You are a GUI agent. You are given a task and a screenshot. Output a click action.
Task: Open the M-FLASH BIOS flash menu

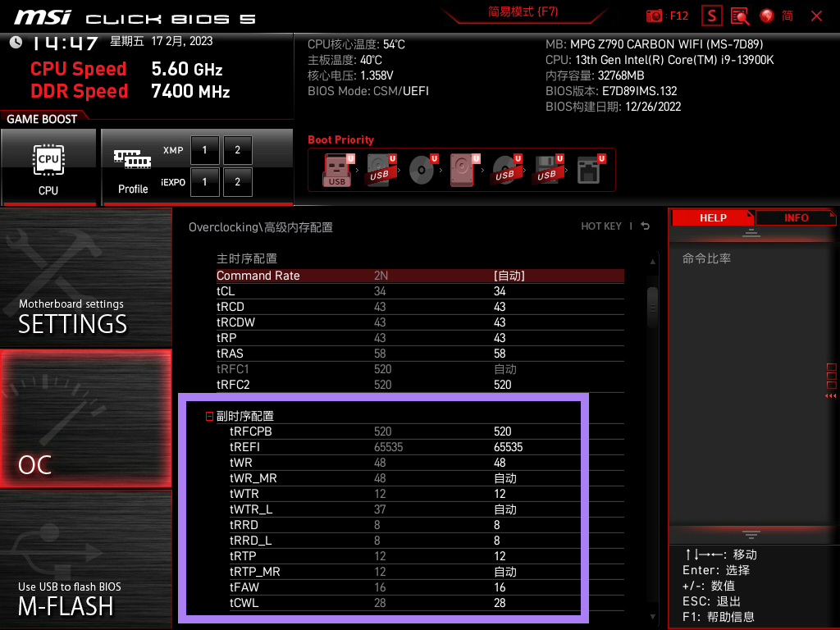pyautogui.click(x=85, y=559)
